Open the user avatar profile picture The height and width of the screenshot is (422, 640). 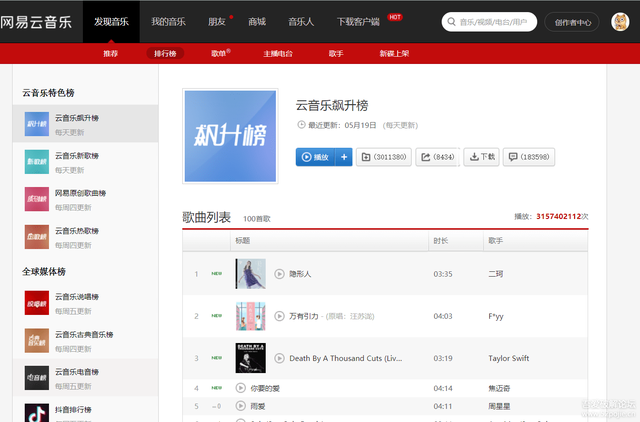click(620, 22)
